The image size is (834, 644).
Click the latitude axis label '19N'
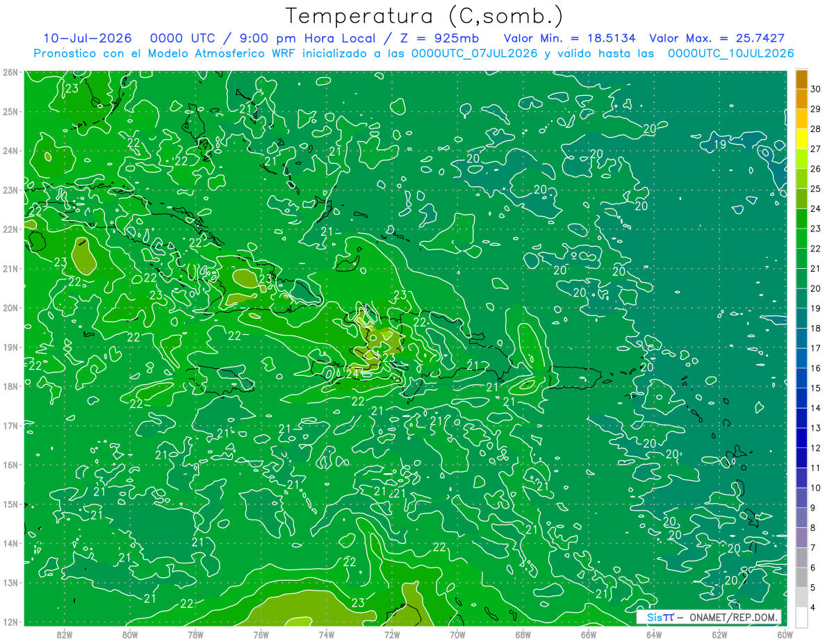(x=10, y=347)
